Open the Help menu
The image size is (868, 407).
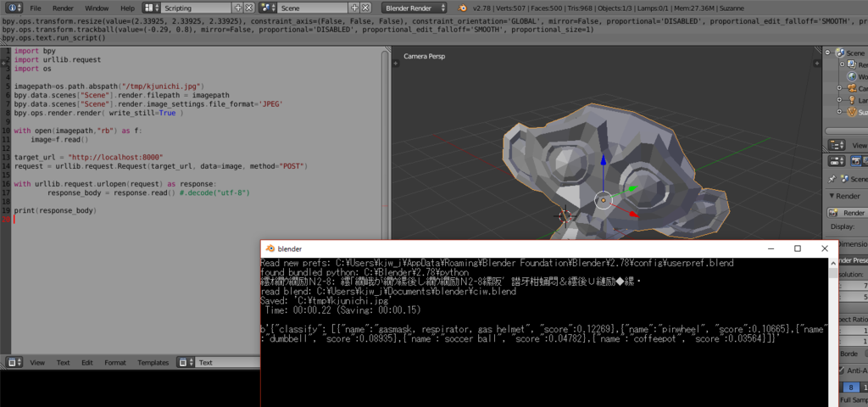pos(127,8)
